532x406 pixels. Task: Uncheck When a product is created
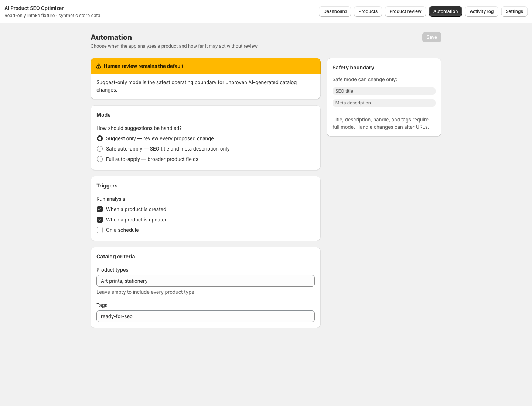pyautogui.click(x=100, y=209)
